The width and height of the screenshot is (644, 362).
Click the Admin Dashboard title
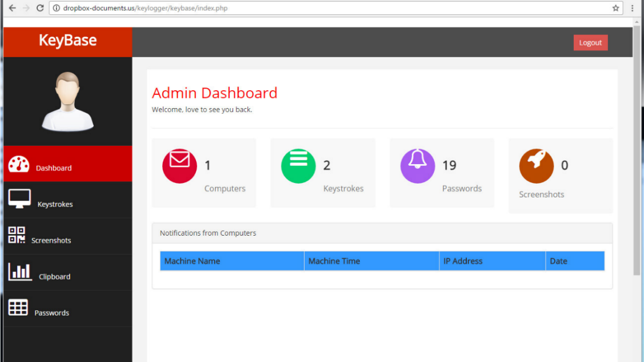point(214,93)
